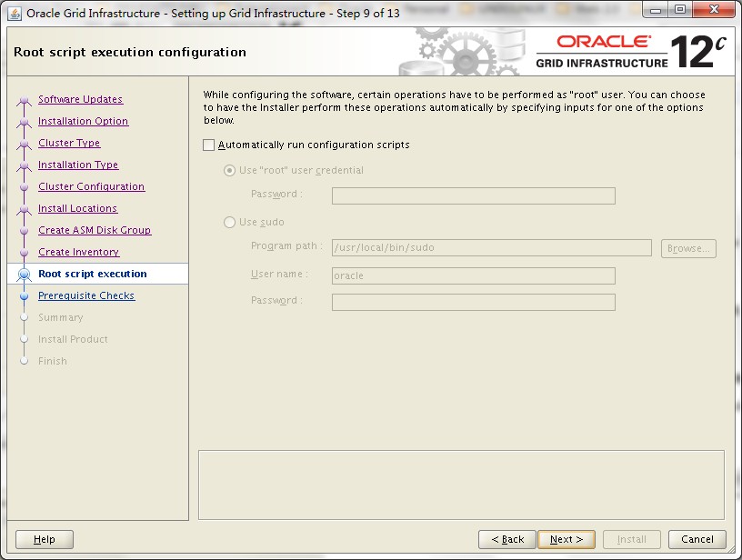Click Create Inventory step node icon
Image resolution: width=742 pixels, height=560 pixels.
(25, 253)
